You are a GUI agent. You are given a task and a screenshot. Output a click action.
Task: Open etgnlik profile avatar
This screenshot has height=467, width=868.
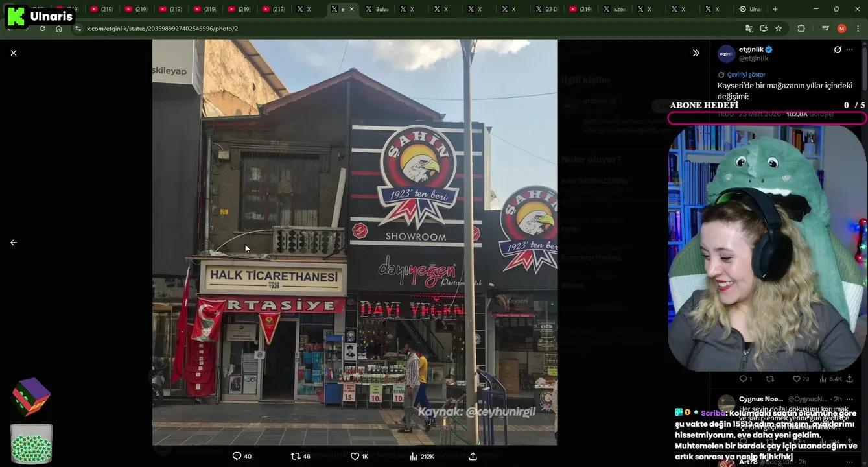726,54
